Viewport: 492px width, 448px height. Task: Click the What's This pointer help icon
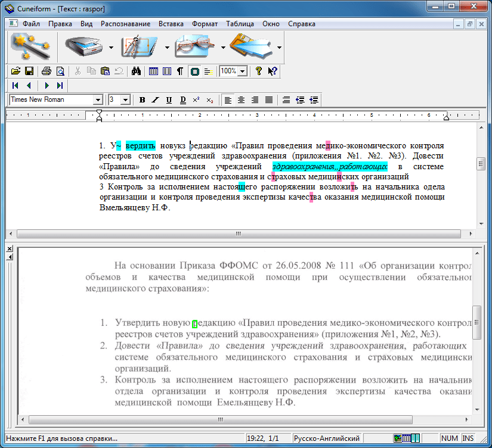(x=273, y=71)
